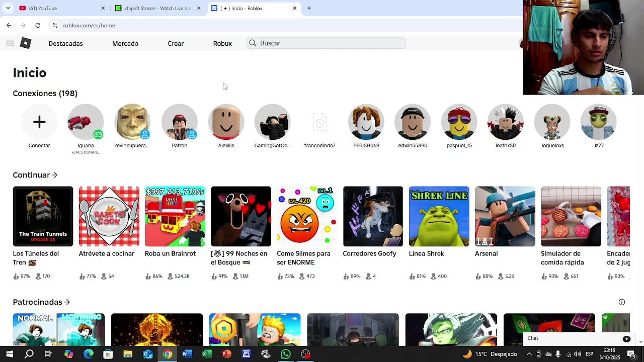This screenshot has width=644, height=362.
Task: Open the Windows Start menu
Action: pos(9,354)
